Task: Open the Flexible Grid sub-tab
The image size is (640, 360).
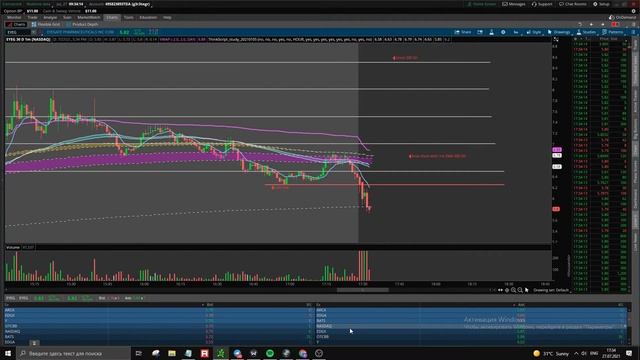Action: coord(46,24)
